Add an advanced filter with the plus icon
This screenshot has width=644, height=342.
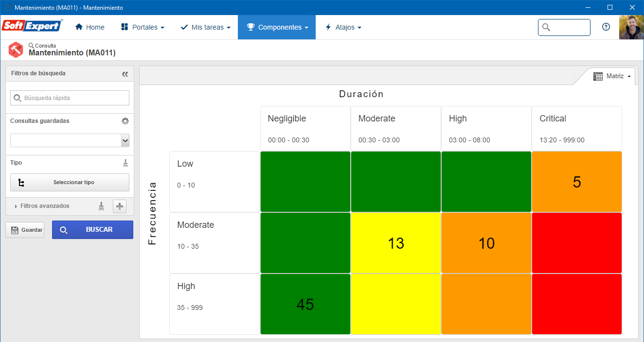tap(120, 206)
